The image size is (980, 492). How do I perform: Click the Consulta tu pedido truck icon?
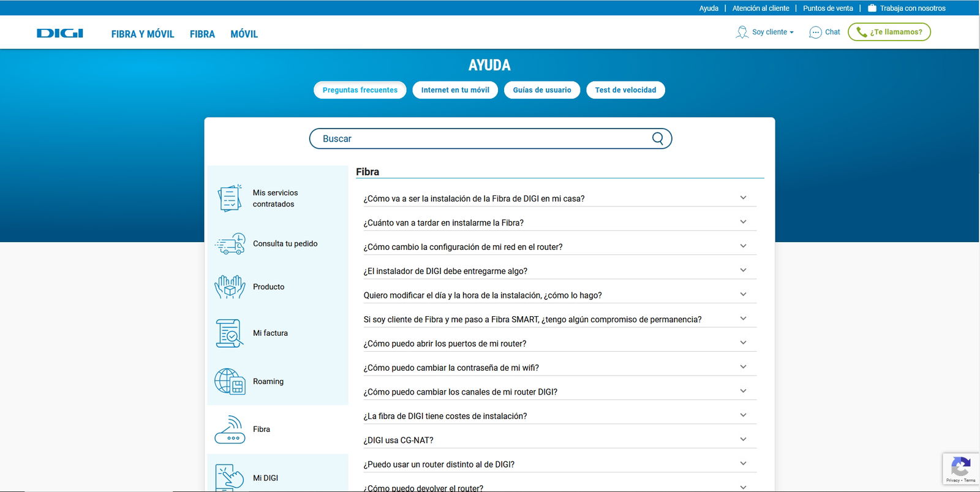(230, 244)
